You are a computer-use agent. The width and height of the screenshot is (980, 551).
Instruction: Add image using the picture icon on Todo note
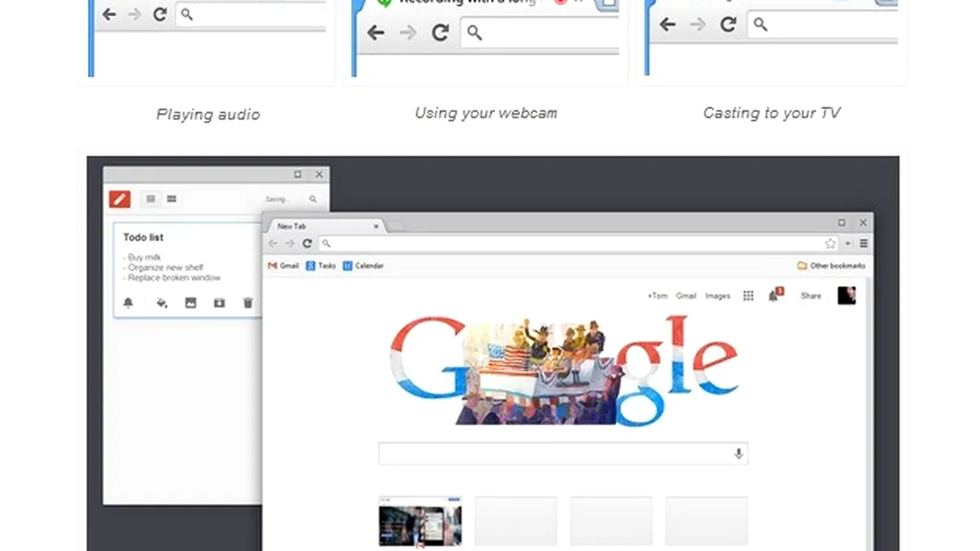click(x=190, y=302)
